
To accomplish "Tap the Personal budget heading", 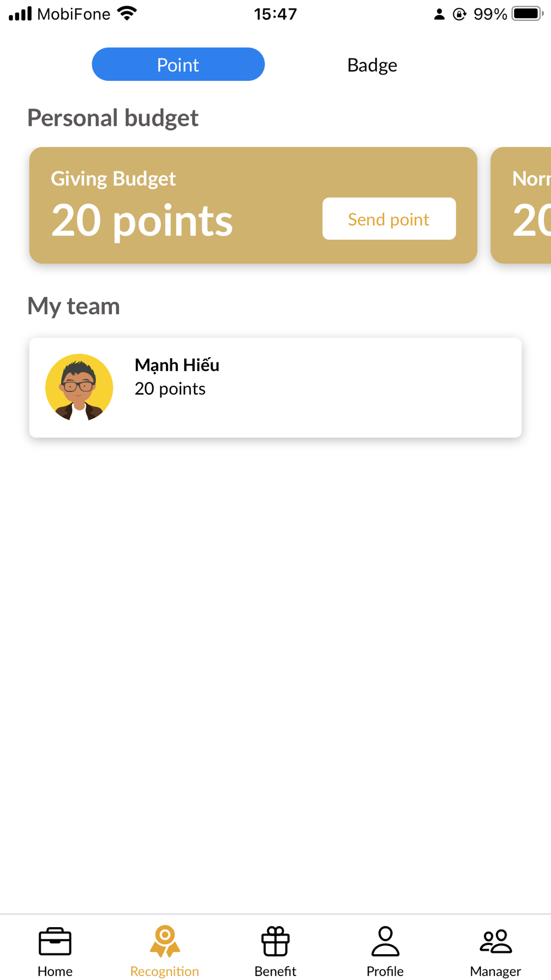I will 113,118.
